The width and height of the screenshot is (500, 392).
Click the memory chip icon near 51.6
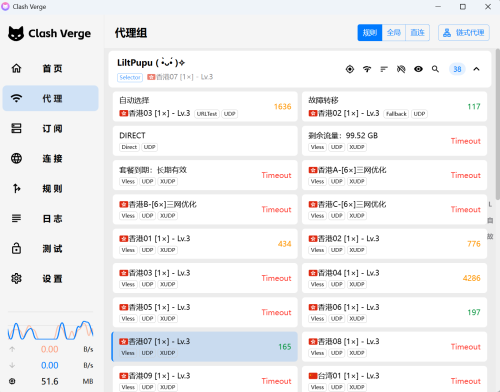pyautogui.click(x=12, y=381)
